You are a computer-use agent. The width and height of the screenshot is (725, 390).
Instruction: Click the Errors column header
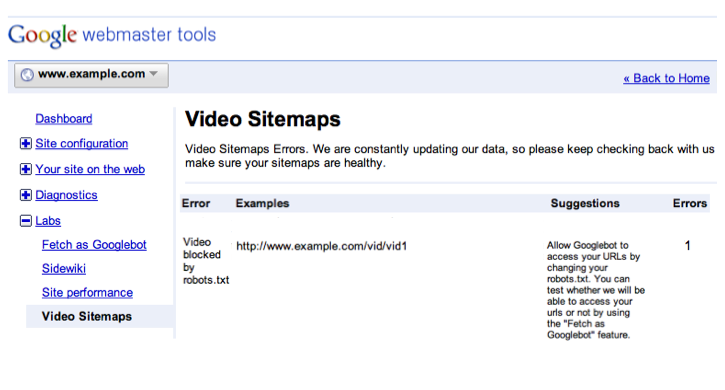click(x=690, y=204)
